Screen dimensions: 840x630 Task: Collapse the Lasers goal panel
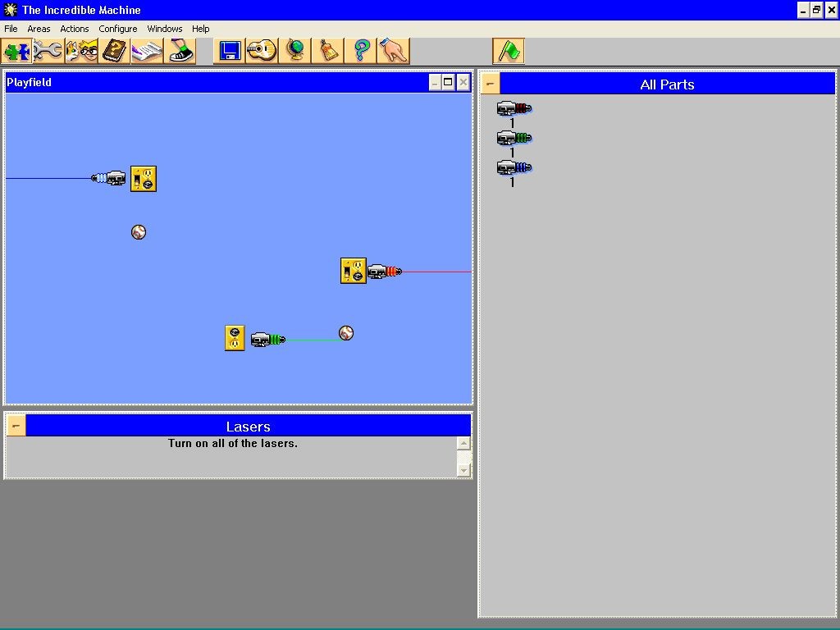coord(16,426)
